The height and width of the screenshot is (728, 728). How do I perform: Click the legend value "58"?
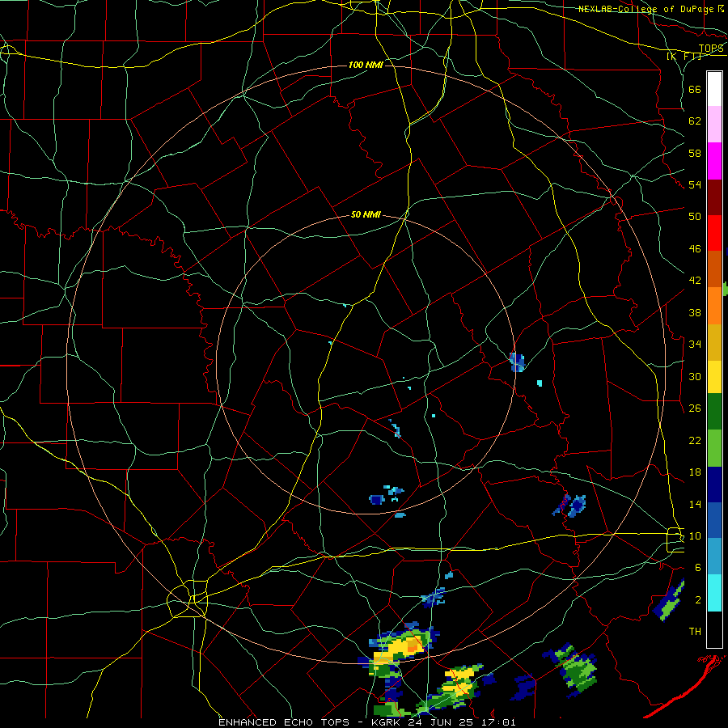[695, 153]
